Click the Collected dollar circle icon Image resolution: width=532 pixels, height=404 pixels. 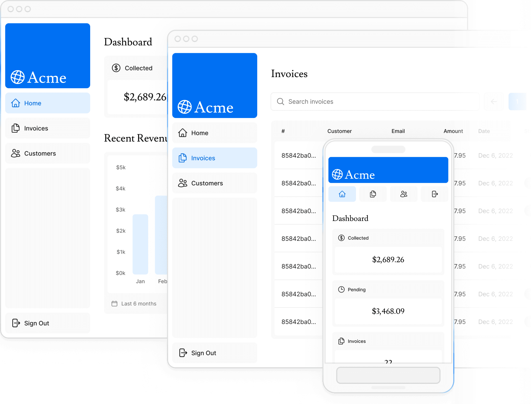click(115, 68)
